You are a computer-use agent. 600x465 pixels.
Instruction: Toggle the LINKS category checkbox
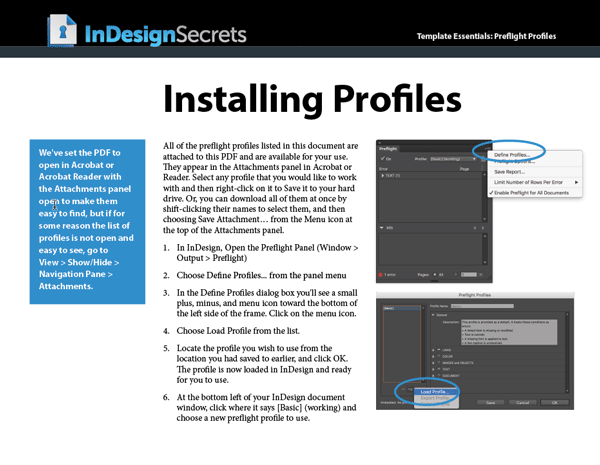[439, 349]
